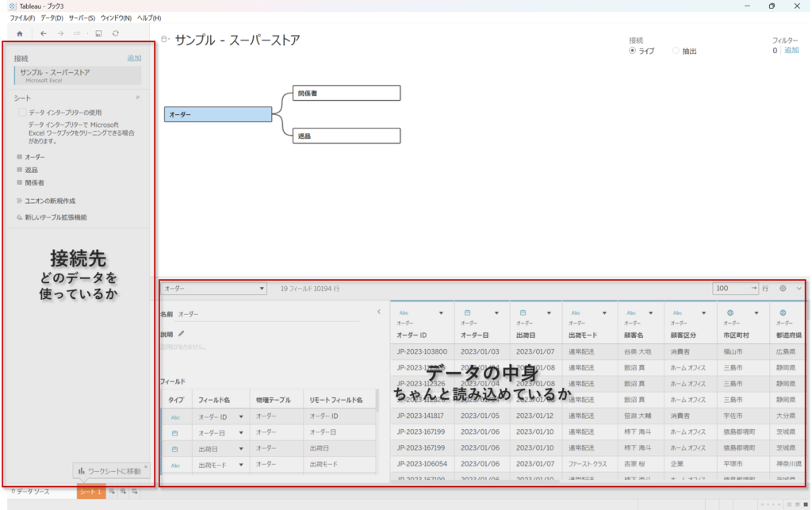Refresh the data source via toolbar icon

pos(116,33)
